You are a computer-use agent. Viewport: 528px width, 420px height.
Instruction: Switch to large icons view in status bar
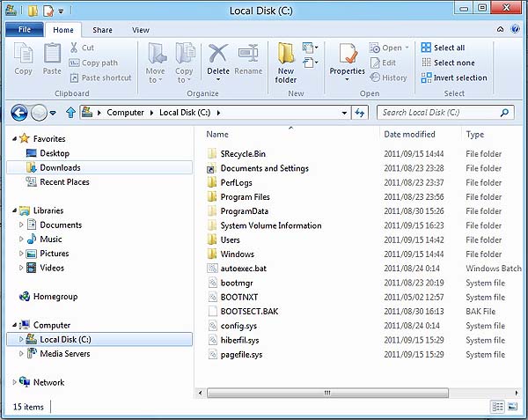(513, 407)
